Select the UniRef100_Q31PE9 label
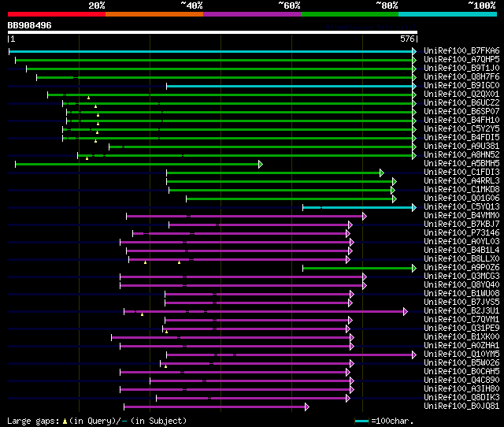The height and width of the screenshot is (427, 504). pos(461,329)
